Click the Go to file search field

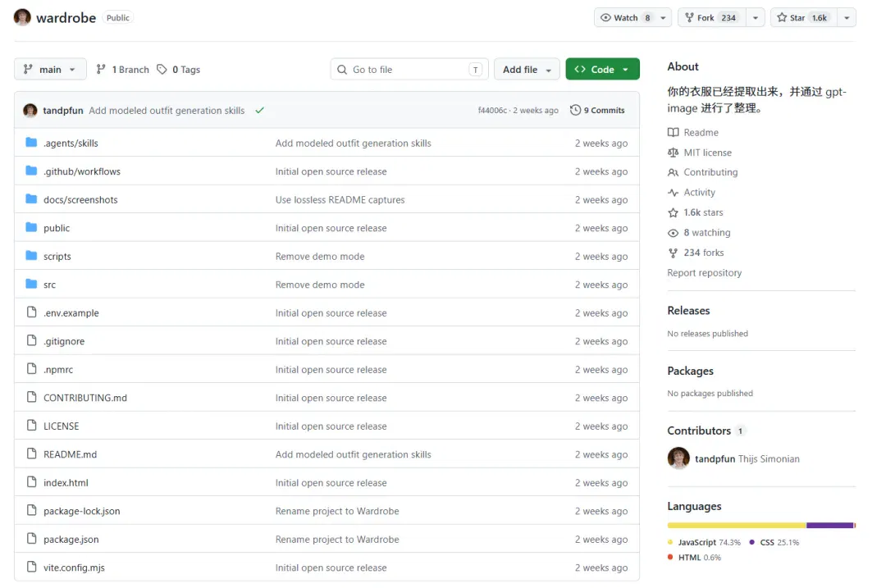pos(409,70)
